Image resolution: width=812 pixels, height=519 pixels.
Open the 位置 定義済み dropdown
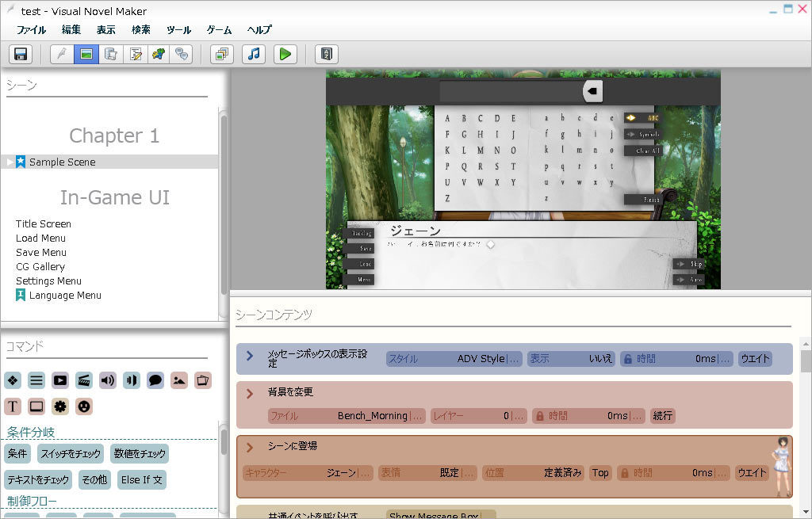(534, 472)
